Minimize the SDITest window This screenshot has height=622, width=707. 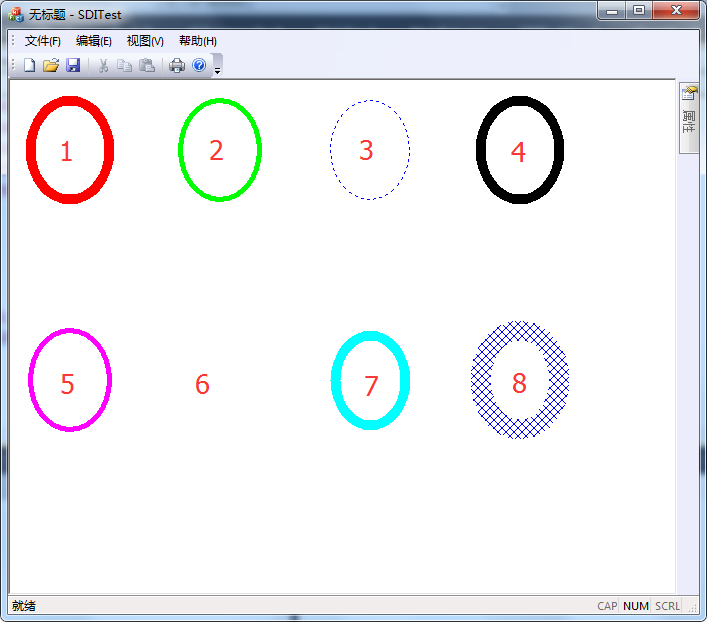click(611, 11)
